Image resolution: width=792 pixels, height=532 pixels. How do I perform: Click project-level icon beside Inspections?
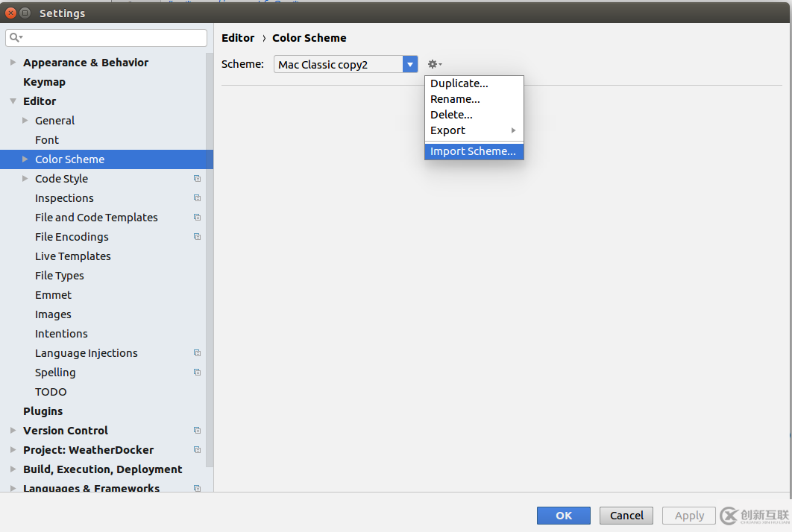click(197, 198)
